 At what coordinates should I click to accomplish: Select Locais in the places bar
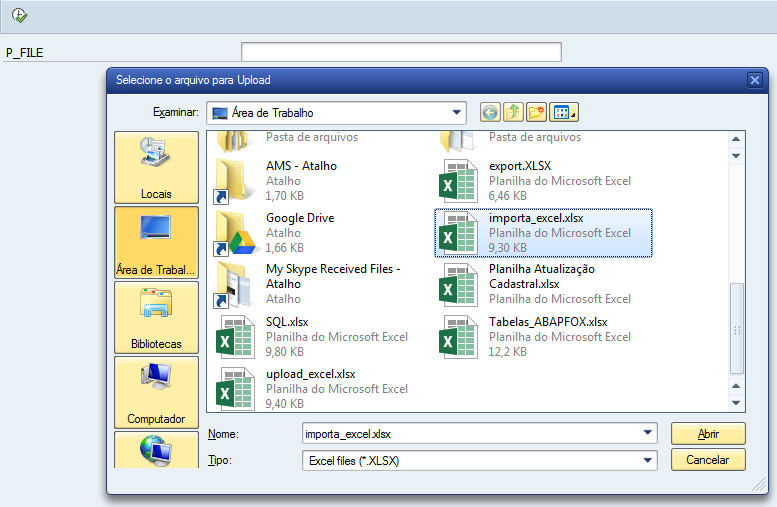[156, 168]
